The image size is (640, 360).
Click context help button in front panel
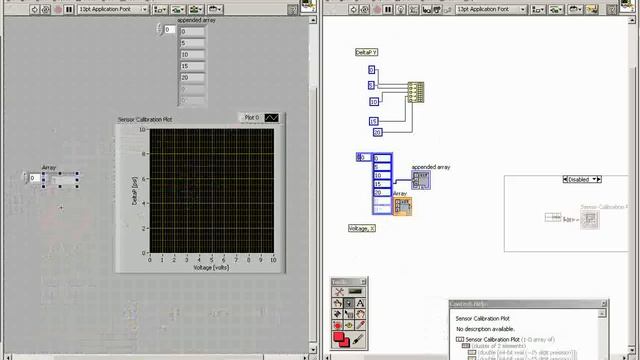tap(292, 10)
